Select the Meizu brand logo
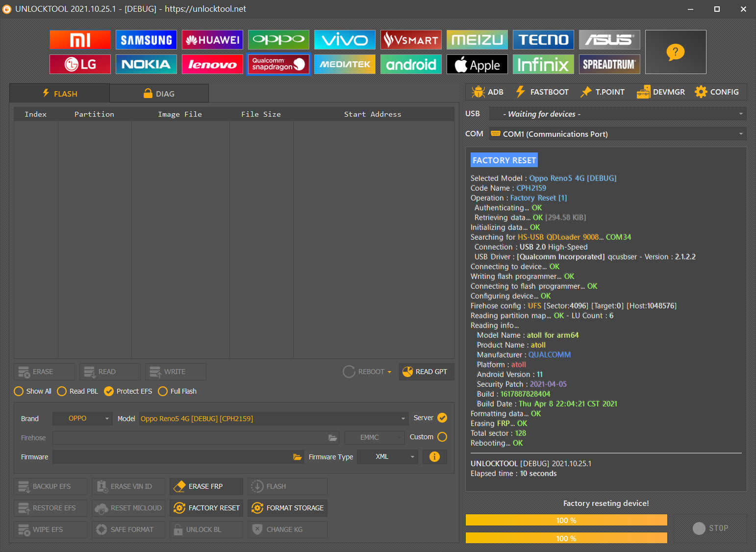 [x=477, y=40]
